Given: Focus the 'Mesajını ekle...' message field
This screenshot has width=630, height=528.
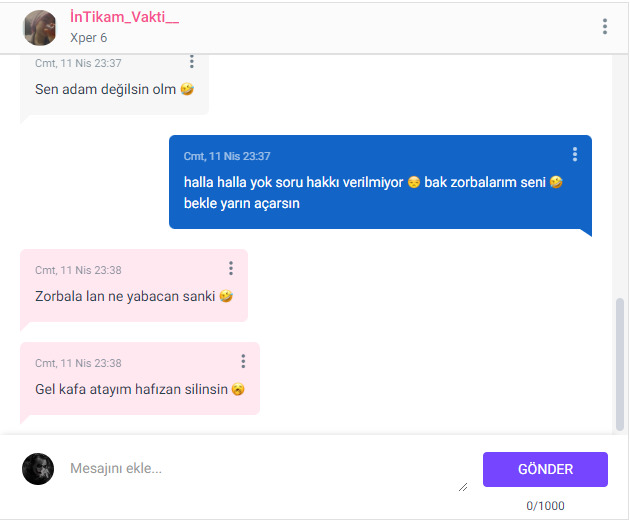Looking at the screenshot, I should click(265, 469).
